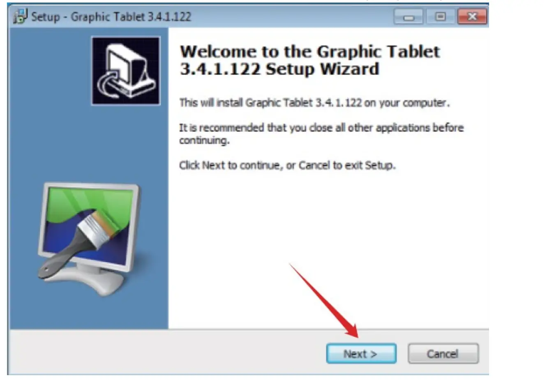
Task: Click the computer installer icon in the black box
Action: tap(126, 71)
